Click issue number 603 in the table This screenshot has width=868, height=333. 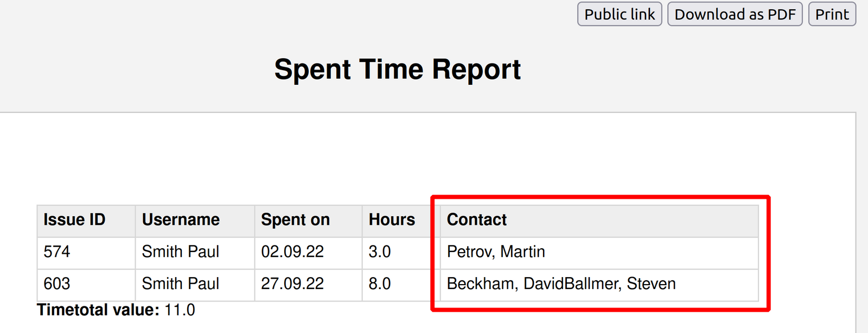point(54,284)
